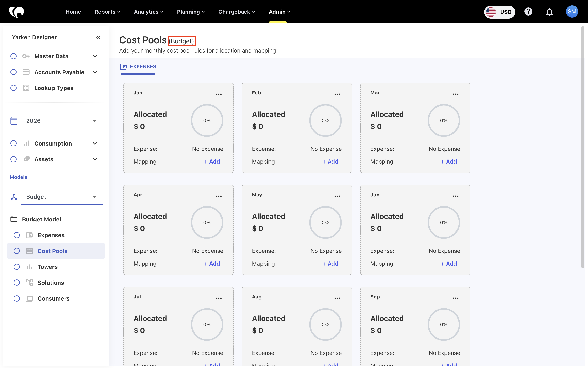The image size is (588, 368).
Task: Open the May card more options menu
Action: (x=337, y=196)
